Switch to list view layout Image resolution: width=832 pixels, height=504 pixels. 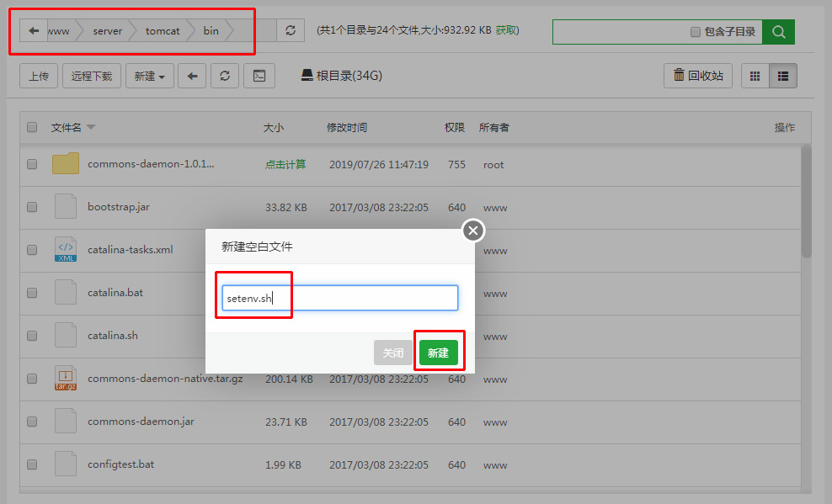pyautogui.click(x=782, y=76)
